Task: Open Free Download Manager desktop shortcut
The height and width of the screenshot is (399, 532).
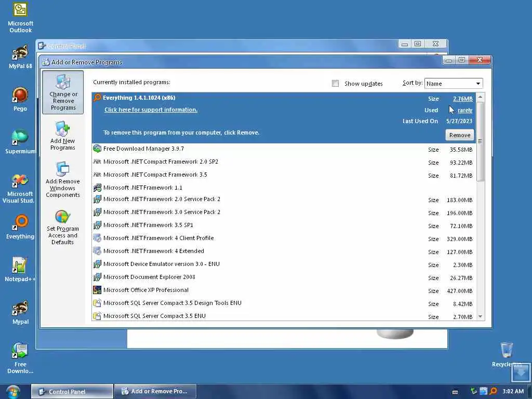Action: pos(20,358)
